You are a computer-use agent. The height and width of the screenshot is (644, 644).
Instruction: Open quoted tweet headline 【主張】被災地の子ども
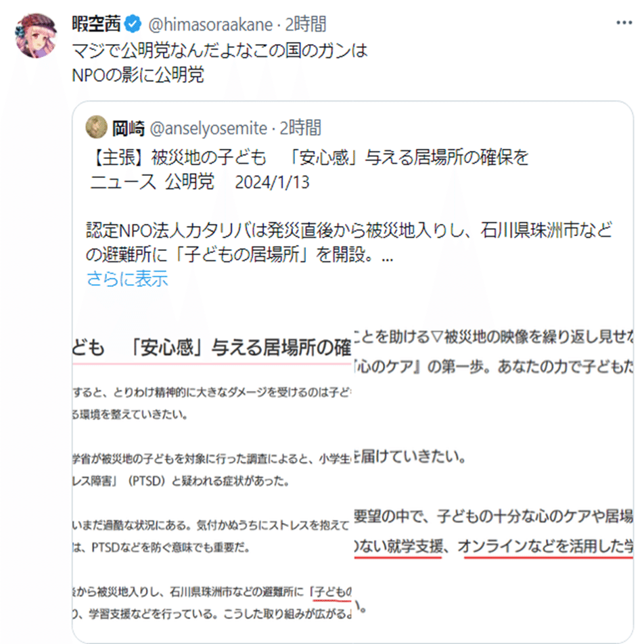click(x=179, y=158)
